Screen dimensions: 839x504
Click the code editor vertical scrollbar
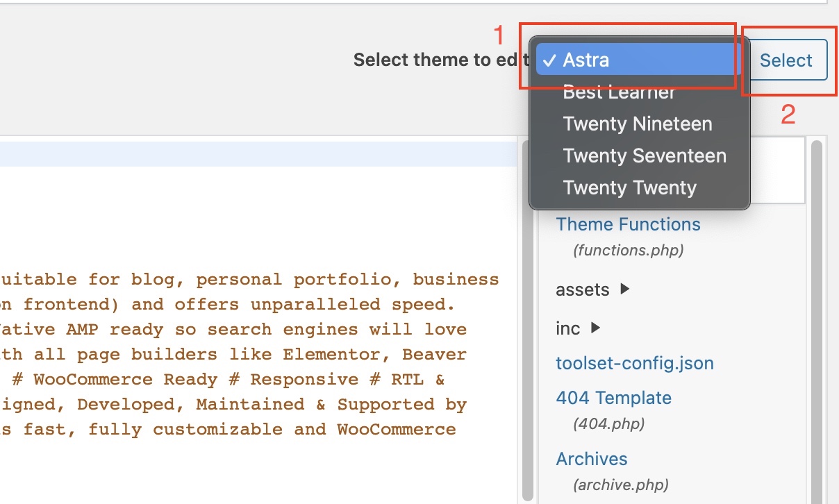pos(528,322)
